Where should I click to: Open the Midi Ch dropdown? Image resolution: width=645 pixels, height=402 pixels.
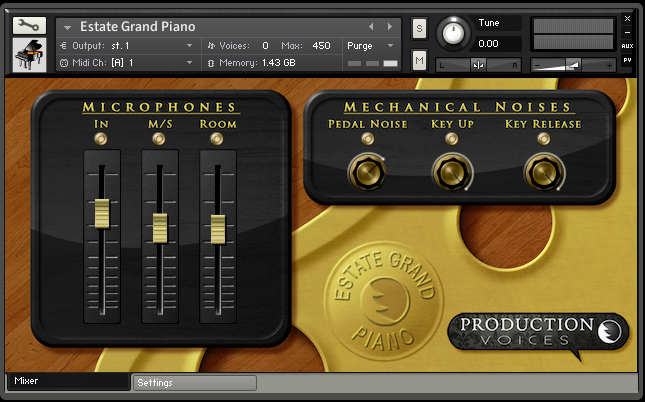point(190,63)
